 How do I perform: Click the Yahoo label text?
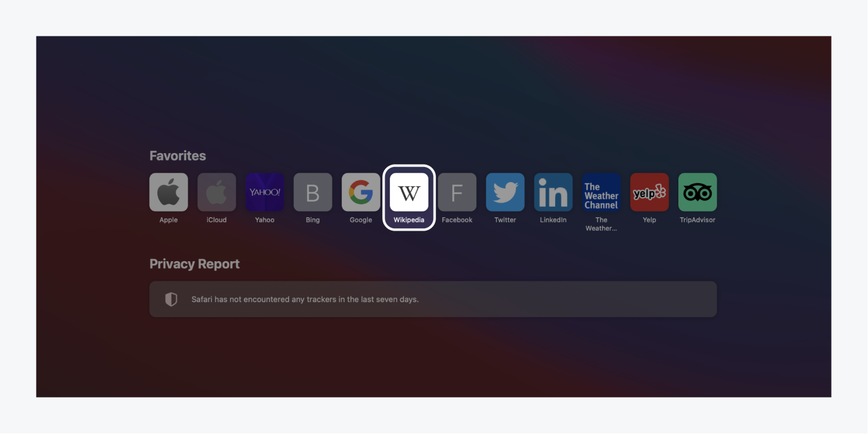tap(265, 220)
